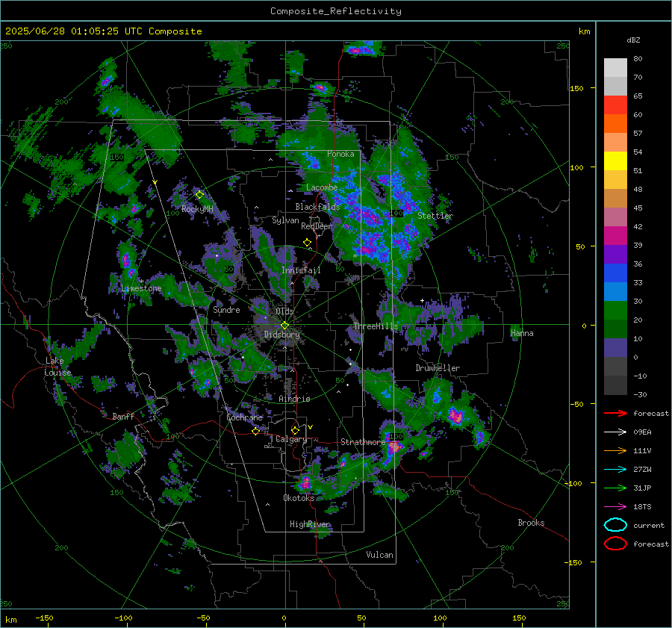
Task: Select the red forecast ellipse icon
Action: (x=615, y=544)
